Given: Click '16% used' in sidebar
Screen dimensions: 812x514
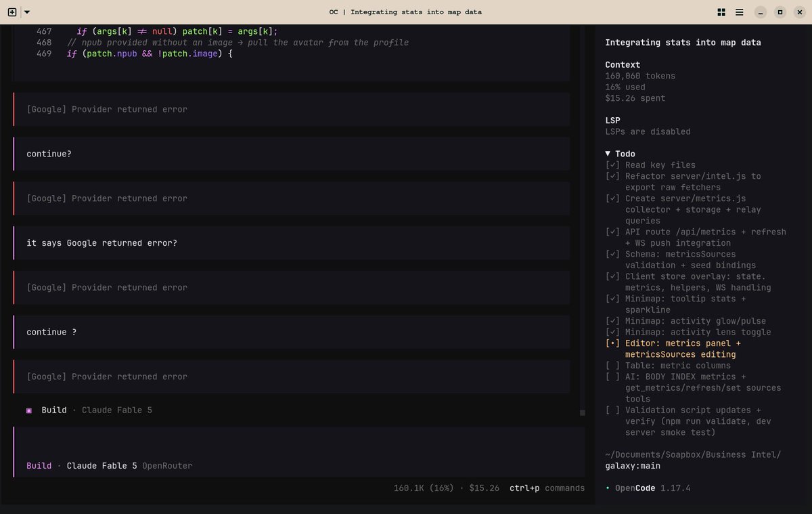Looking at the screenshot, I should 625,87.
